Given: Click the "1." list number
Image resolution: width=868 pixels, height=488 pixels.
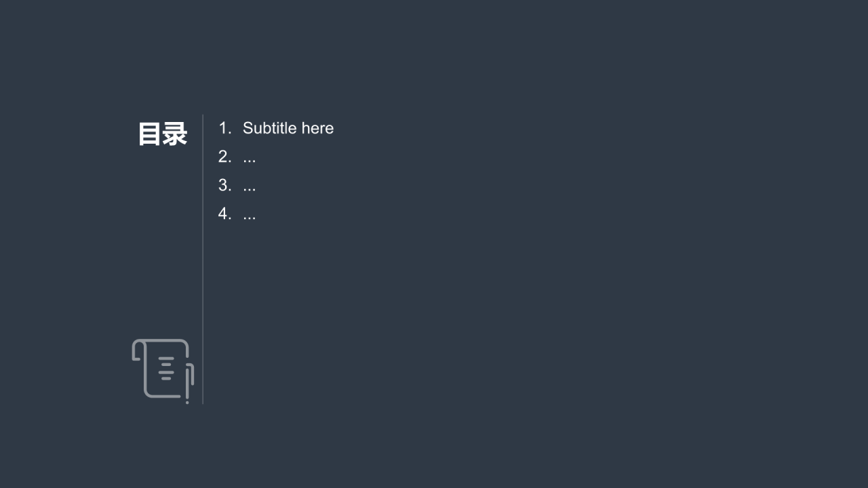Looking at the screenshot, I should click(224, 128).
